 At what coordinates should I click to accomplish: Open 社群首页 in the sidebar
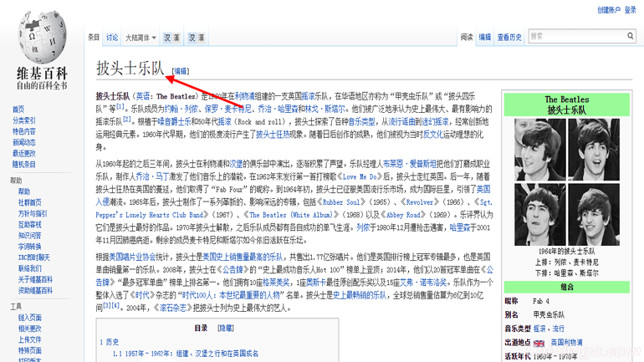(29, 202)
